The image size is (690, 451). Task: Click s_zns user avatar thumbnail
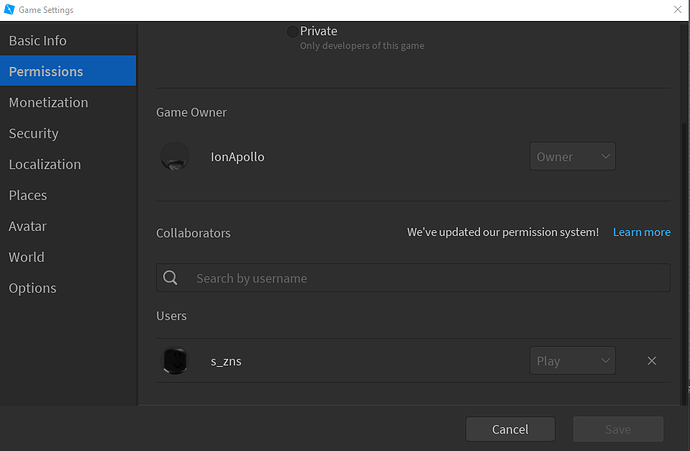[175, 361]
